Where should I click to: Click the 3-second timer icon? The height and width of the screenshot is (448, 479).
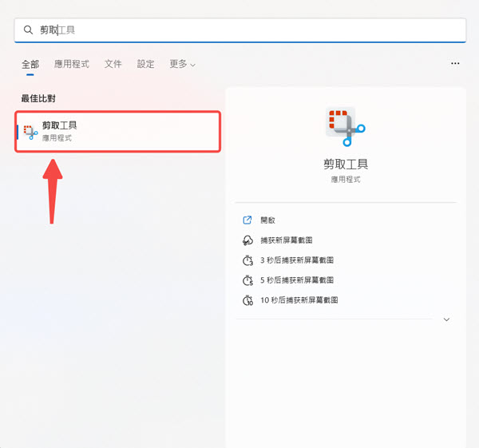(x=247, y=260)
